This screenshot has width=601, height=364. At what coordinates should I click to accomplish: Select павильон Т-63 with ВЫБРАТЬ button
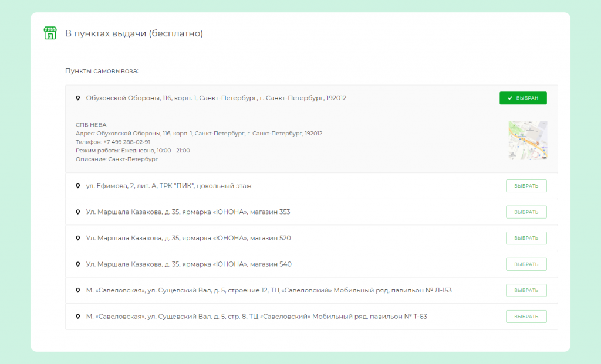[526, 317]
